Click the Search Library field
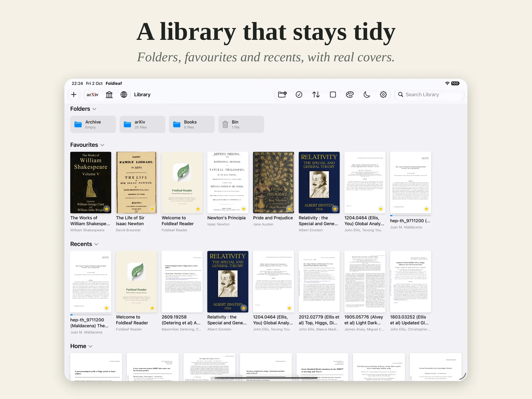Viewport: 532px width, 399px height. click(429, 94)
